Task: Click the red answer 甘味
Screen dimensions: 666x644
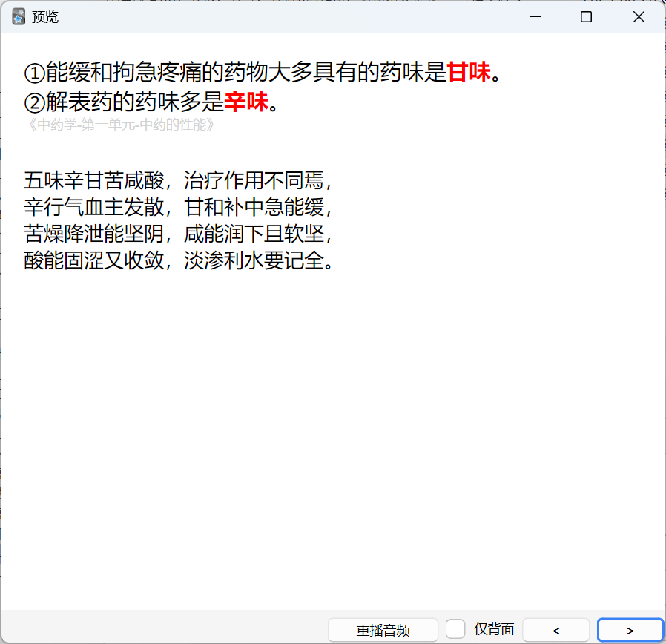Action: click(469, 72)
